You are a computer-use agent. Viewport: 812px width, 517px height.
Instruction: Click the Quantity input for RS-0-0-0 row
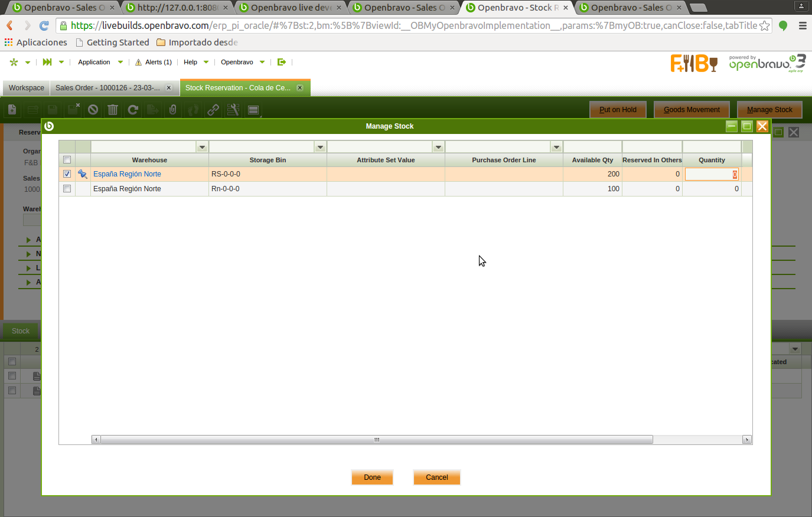712,174
